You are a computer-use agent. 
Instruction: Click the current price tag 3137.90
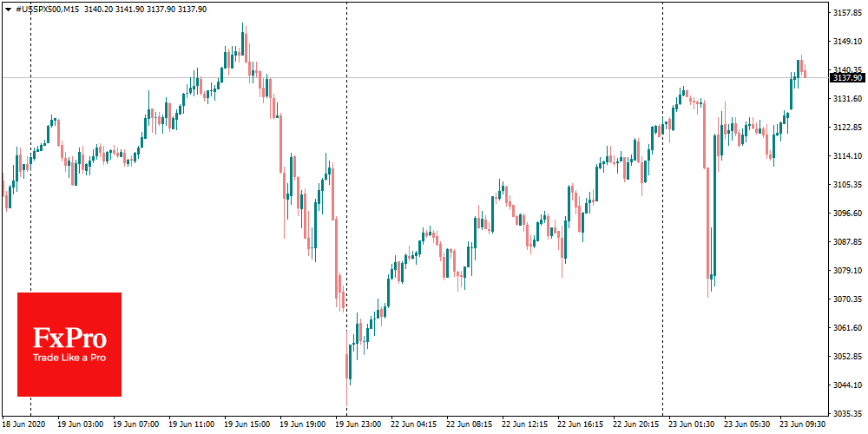846,77
